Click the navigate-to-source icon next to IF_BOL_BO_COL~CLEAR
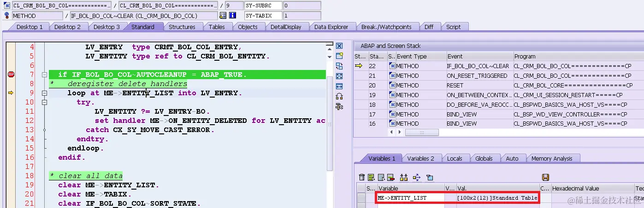The image size is (644, 208). pyautogui.click(x=223, y=16)
